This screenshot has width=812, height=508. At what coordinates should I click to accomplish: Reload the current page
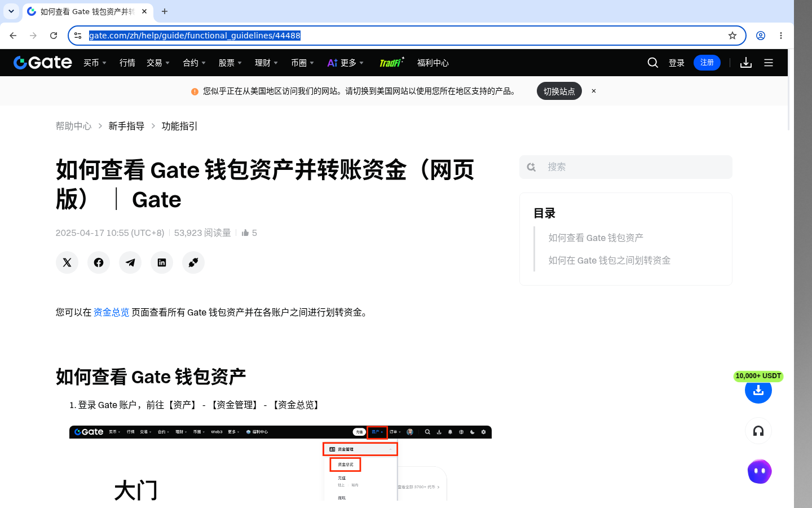pos(54,36)
